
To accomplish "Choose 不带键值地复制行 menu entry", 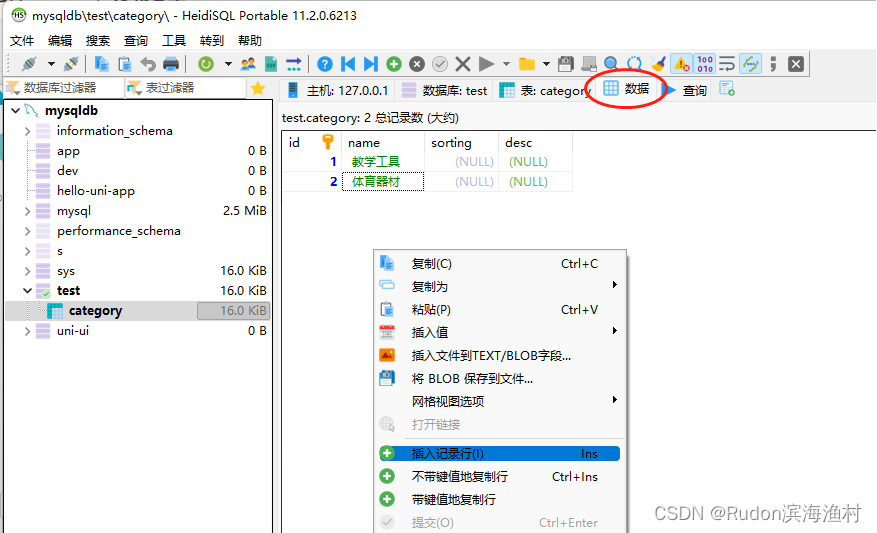I will pyautogui.click(x=499, y=477).
